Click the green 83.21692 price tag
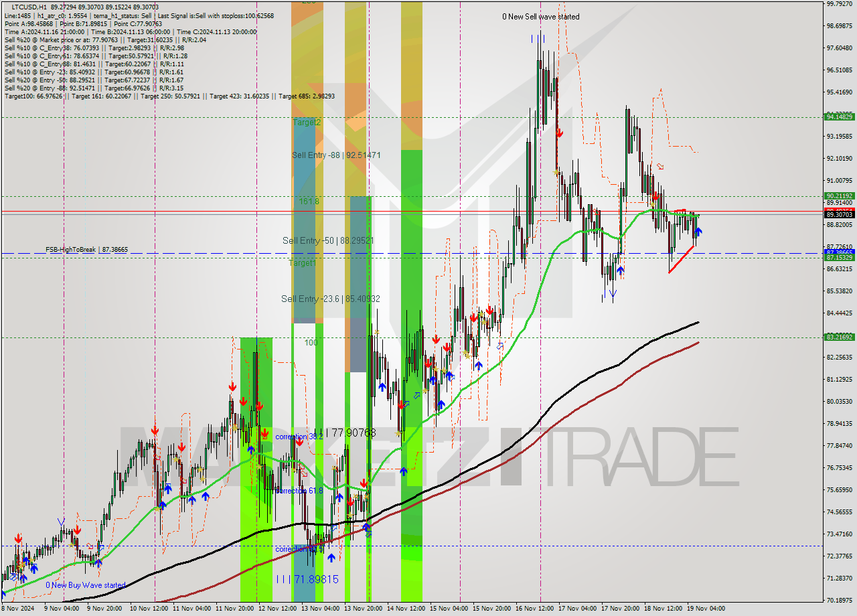The image size is (857, 616). pos(839,337)
